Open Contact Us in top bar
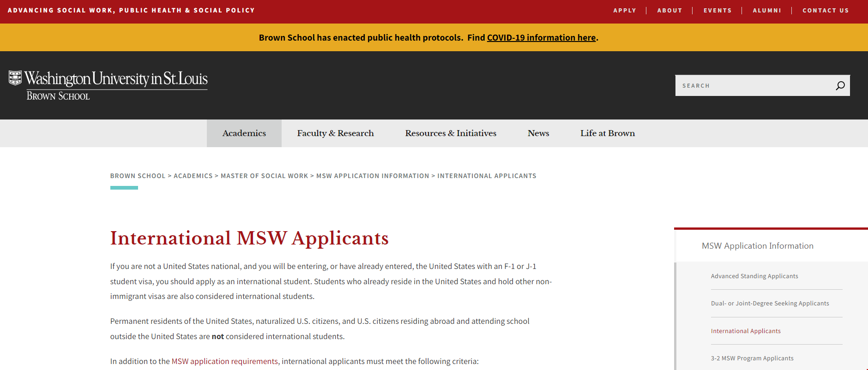 tap(826, 11)
